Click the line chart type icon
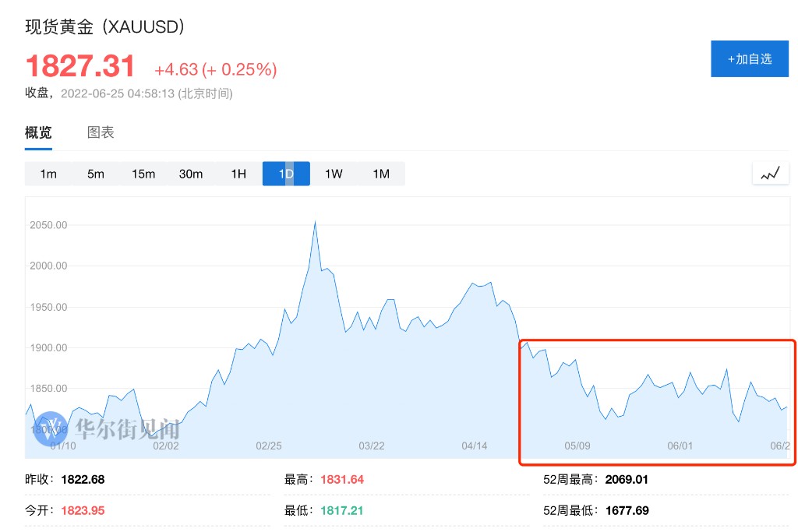This screenshot has height=532, width=798. click(770, 174)
